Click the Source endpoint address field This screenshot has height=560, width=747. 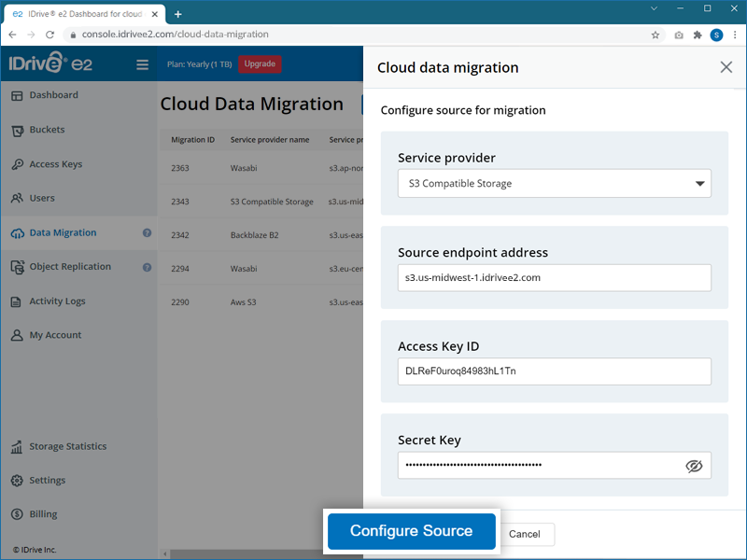[x=555, y=277]
